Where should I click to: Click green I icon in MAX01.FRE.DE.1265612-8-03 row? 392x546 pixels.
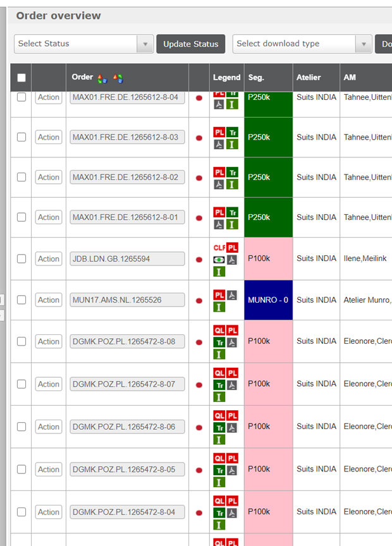[x=232, y=144]
